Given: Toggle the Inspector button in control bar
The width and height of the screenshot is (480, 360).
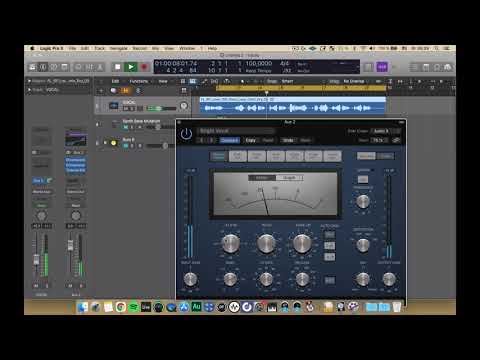Looking at the screenshot, I should [x=43, y=67].
